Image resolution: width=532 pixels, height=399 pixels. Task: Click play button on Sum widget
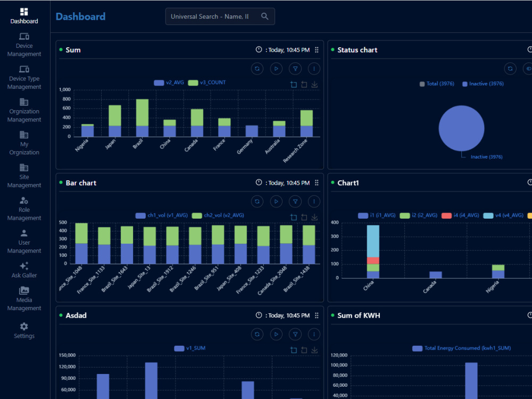(x=276, y=69)
